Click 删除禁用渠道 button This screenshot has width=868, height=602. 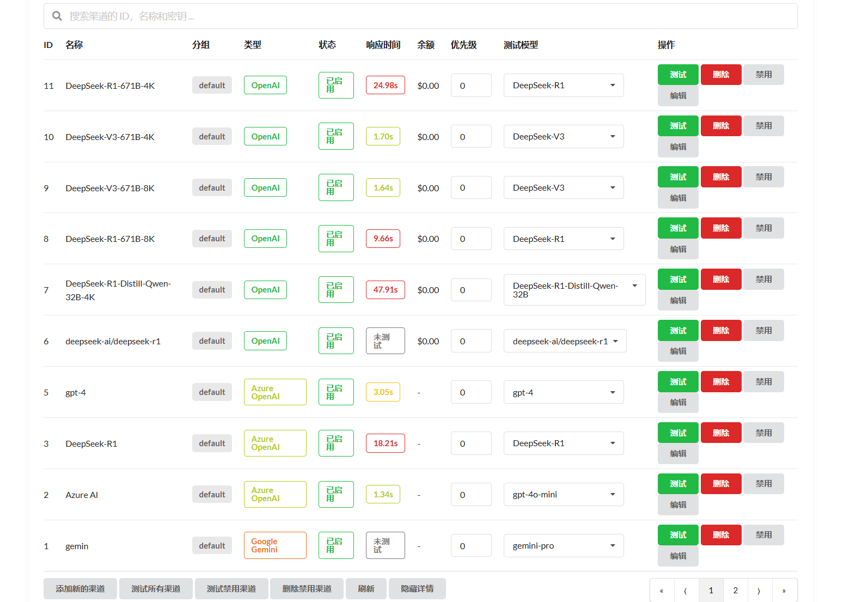coord(307,589)
